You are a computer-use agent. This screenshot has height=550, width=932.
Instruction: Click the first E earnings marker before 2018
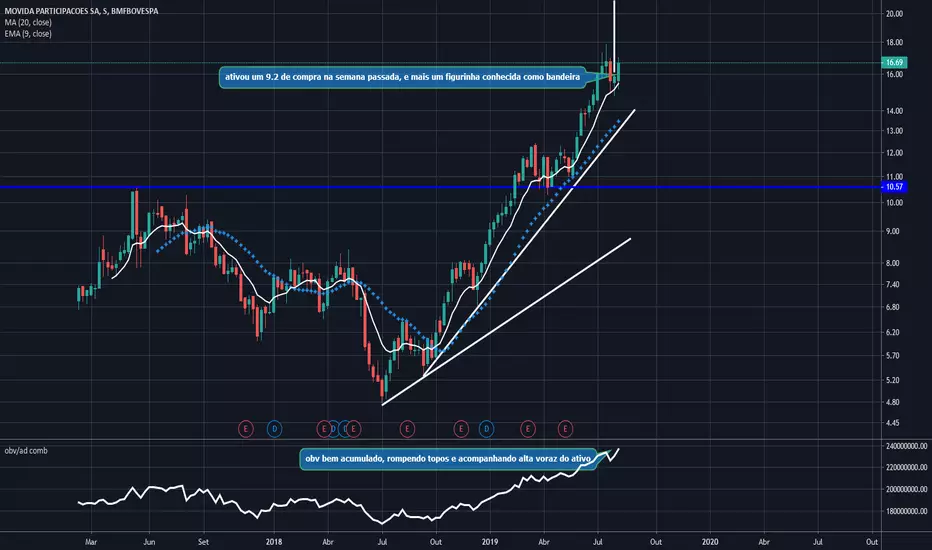[245, 428]
